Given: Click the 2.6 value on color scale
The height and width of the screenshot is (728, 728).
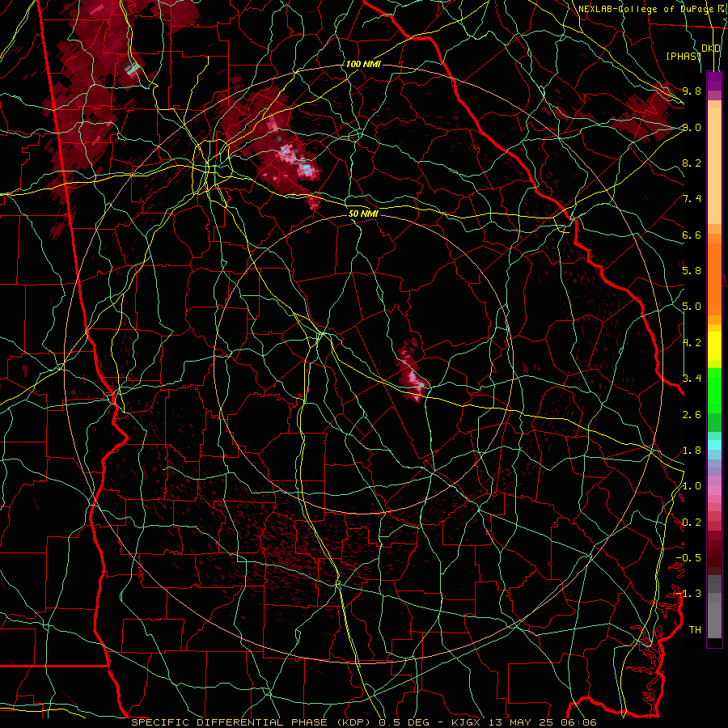Looking at the screenshot, I should tap(692, 415).
